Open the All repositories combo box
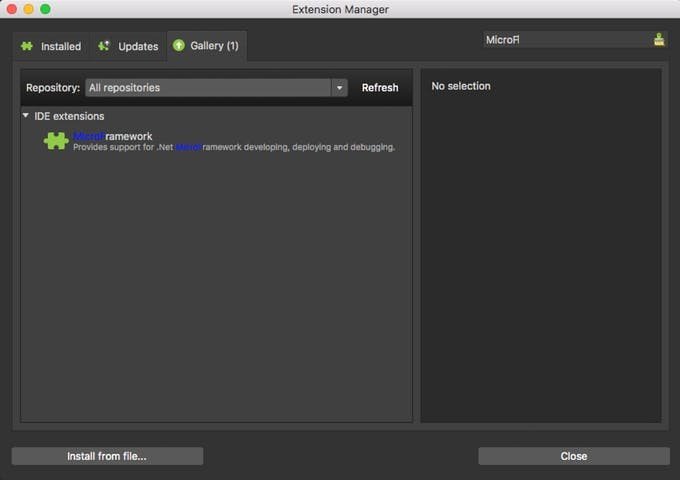Screen dimensions: 680x480 [x=216, y=88]
